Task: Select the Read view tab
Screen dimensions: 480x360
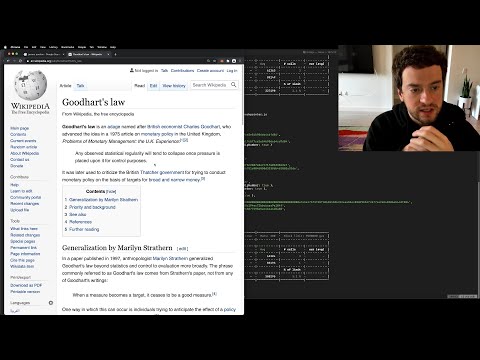Action: click(140, 86)
